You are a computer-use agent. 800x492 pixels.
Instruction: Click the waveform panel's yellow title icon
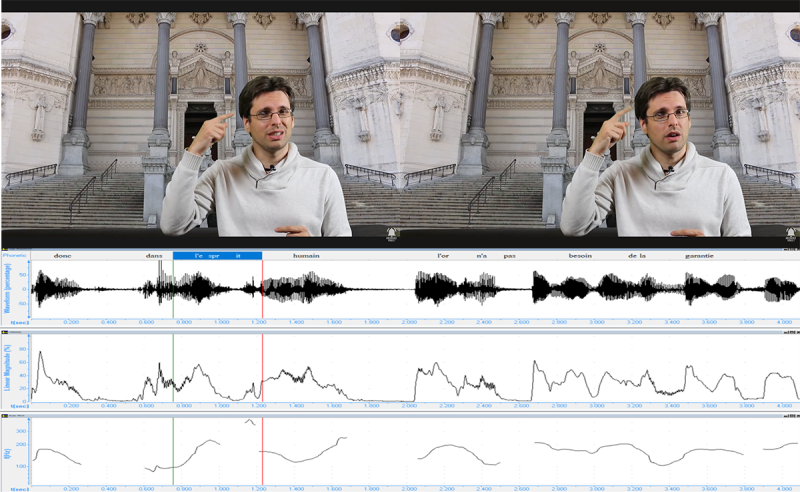pyautogui.click(x=5, y=249)
